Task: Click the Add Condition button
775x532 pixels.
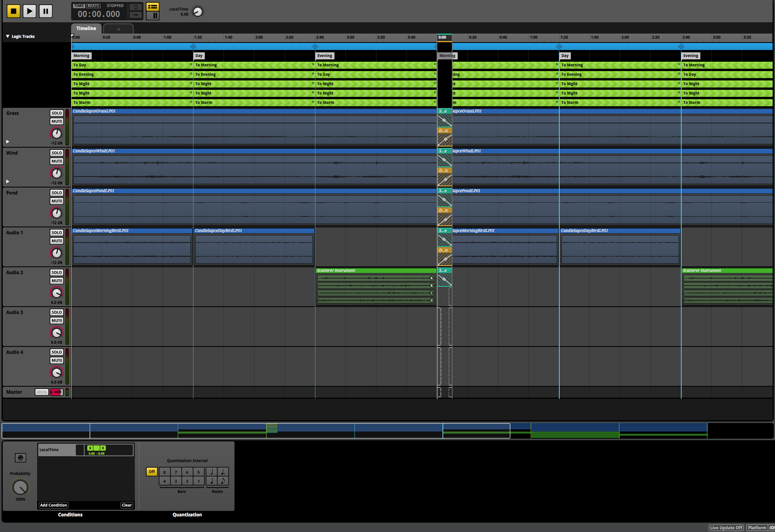Action: (53, 505)
